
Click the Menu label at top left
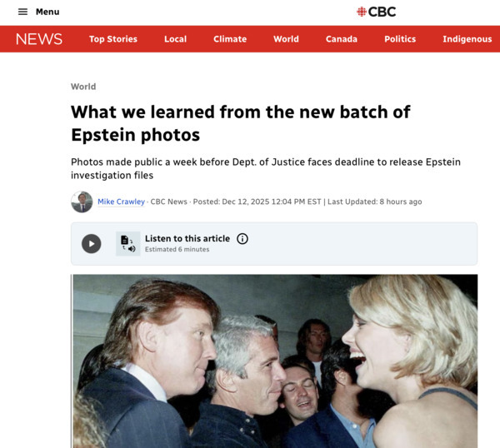(x=47, y=12)
